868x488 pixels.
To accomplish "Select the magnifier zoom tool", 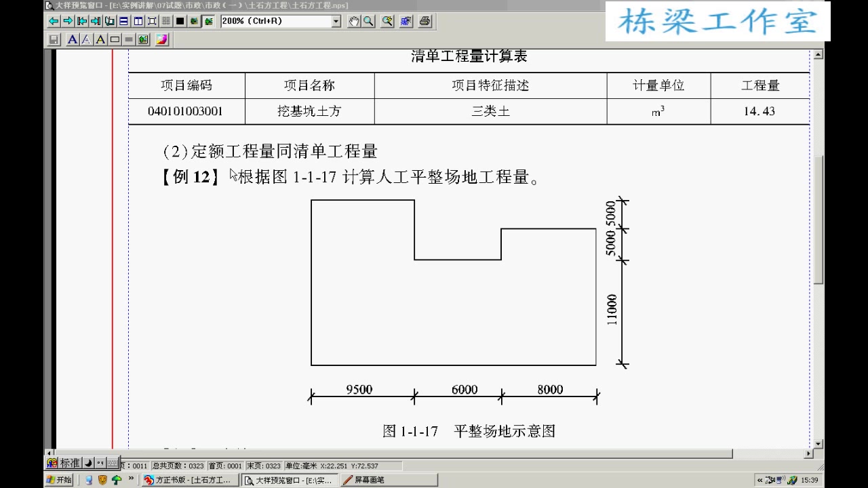I will (368, 21).
